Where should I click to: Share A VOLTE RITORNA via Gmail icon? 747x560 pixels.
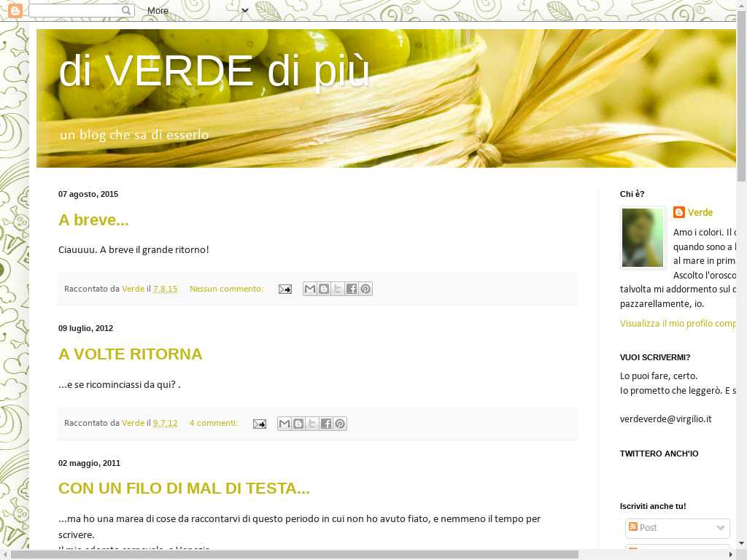285,424
